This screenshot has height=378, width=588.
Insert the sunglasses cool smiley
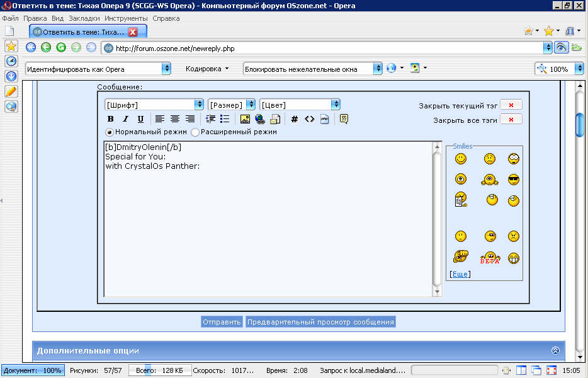(514, 180)
